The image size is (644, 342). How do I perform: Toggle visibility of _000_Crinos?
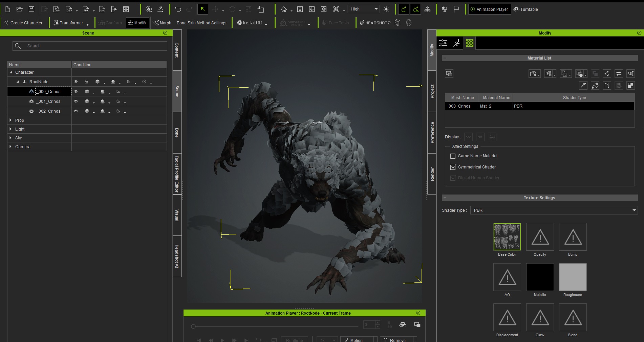76,91
